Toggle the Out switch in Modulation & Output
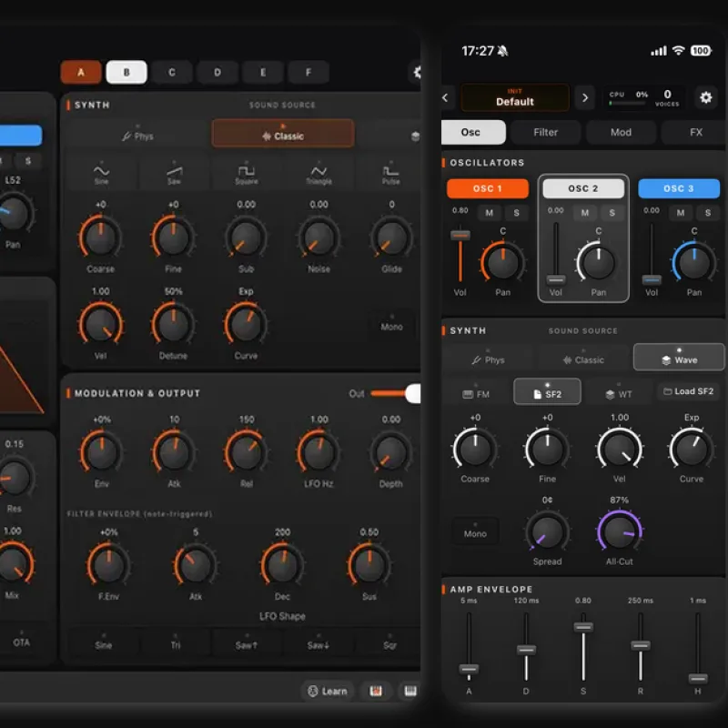This screenshot has width=728, height=728. pos(396,394)
